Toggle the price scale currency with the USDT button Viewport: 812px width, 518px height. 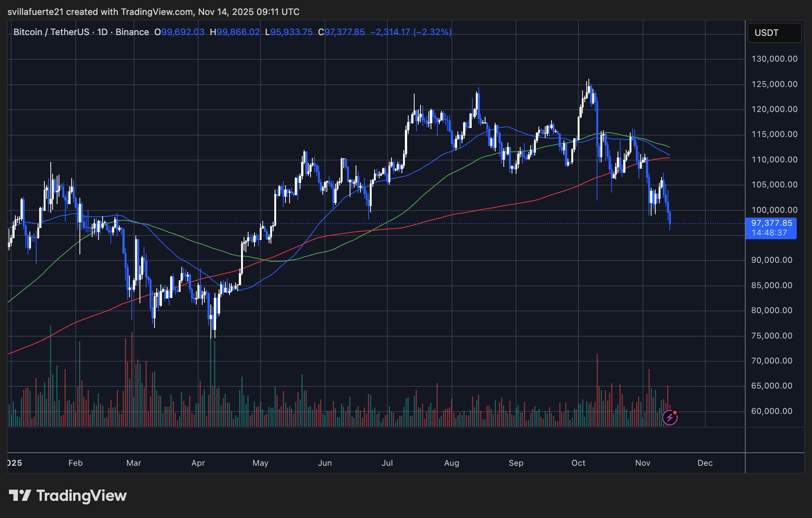point(774,33)
